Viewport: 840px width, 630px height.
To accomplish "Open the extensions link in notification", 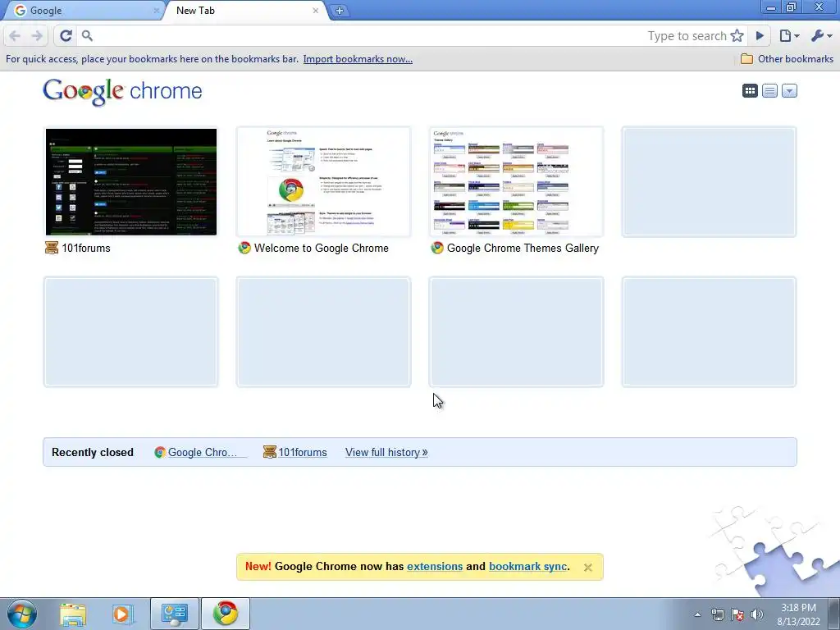I will [435, 566].
